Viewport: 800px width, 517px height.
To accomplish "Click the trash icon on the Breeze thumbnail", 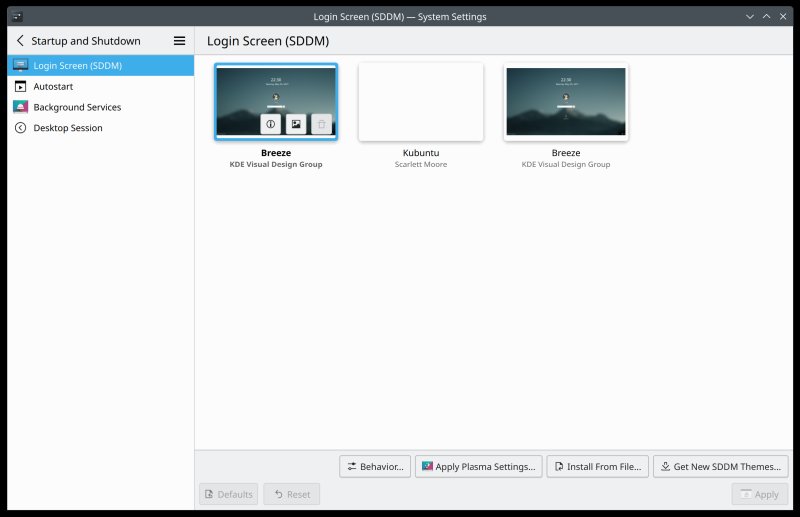I will tap(321, 124).
